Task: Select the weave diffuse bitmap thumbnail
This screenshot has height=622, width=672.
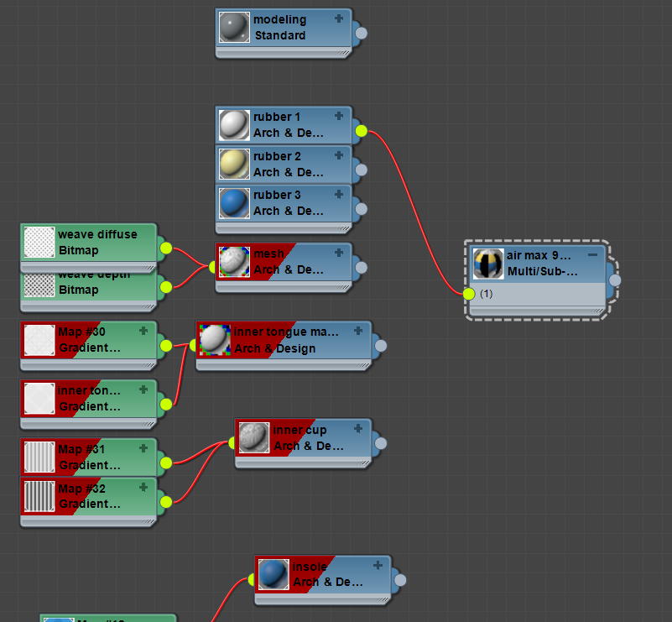Action: click(x=39, y=243)
